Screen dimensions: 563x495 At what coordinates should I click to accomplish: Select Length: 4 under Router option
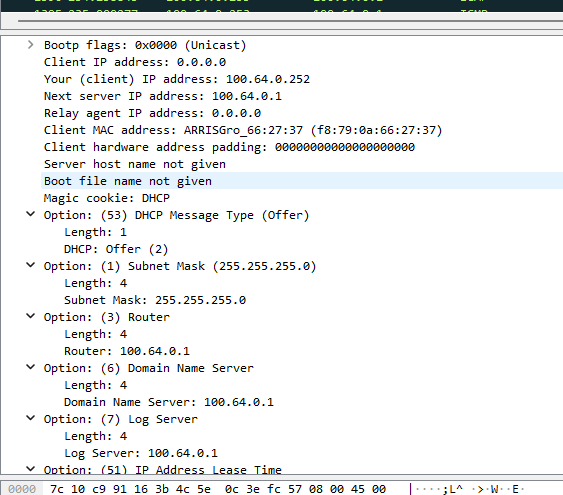[x=96, y=334]
